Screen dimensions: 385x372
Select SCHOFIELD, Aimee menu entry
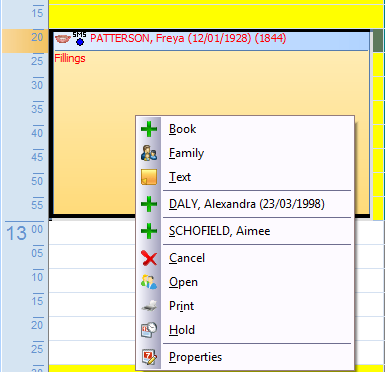[x=245, y=231]
